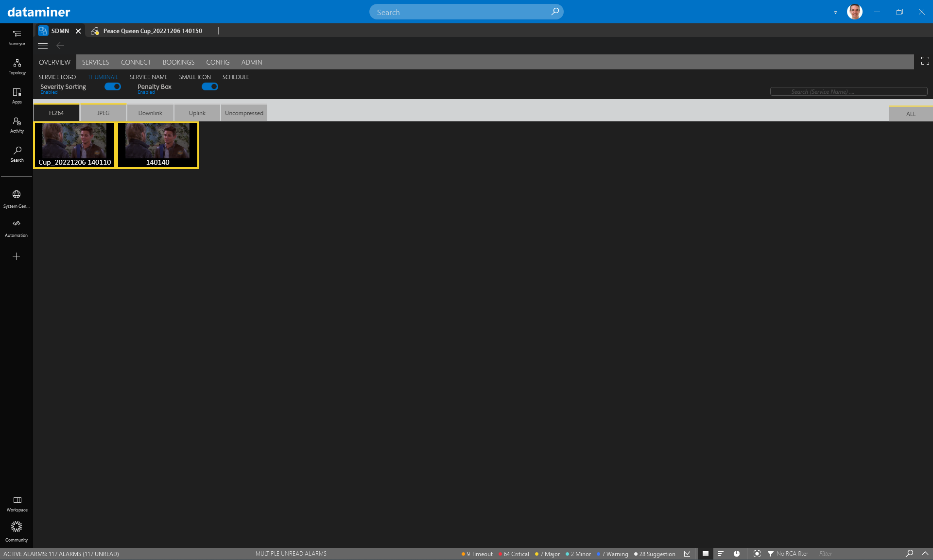Select the SCHEDULE view option
The height and width of the screenshot is (560, 933).
tap(236, 77)
